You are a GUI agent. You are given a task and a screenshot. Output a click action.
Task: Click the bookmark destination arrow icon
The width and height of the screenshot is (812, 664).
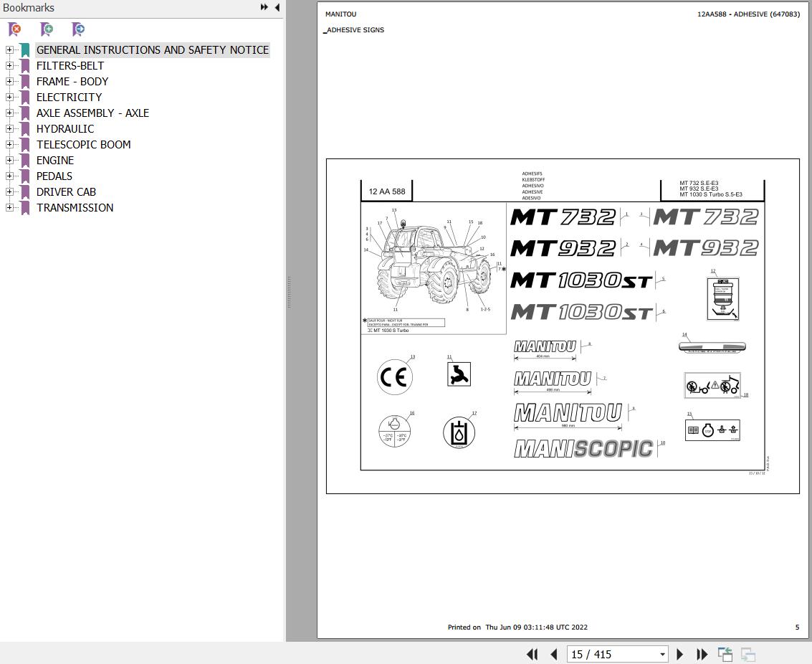[78, 29]
